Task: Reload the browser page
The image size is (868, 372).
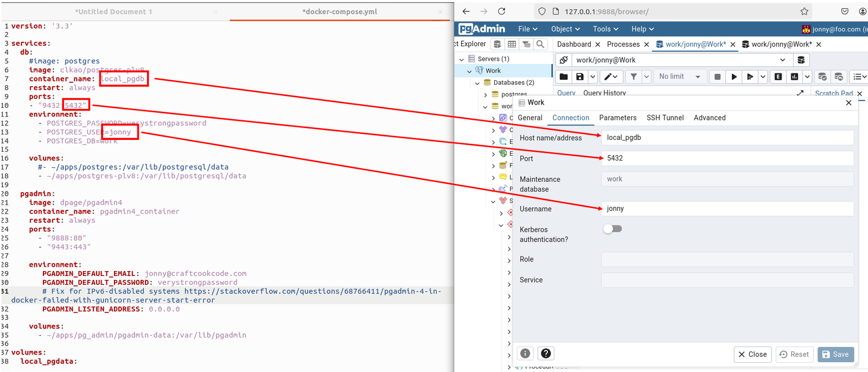Action: (502, 11)
